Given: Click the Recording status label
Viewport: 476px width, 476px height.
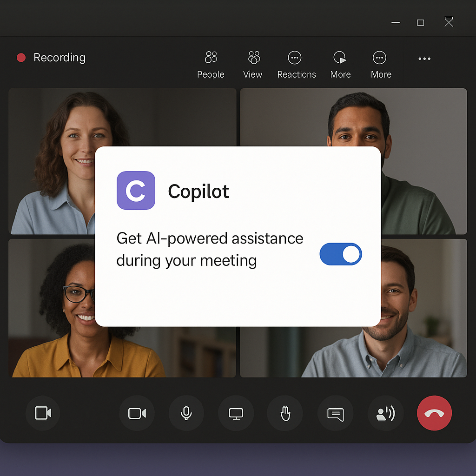Looking at the screenshot, I should [59, 57].
